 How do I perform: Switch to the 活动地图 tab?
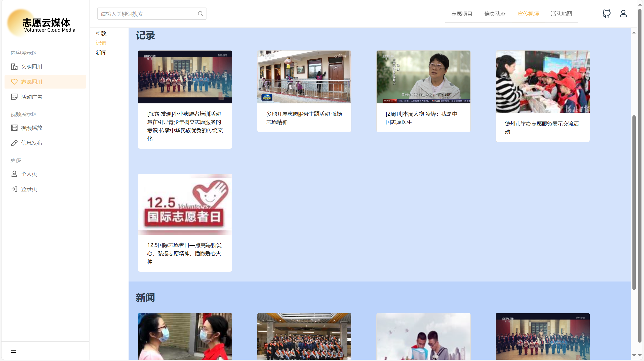pyautogui.click(x=561, y=14)
